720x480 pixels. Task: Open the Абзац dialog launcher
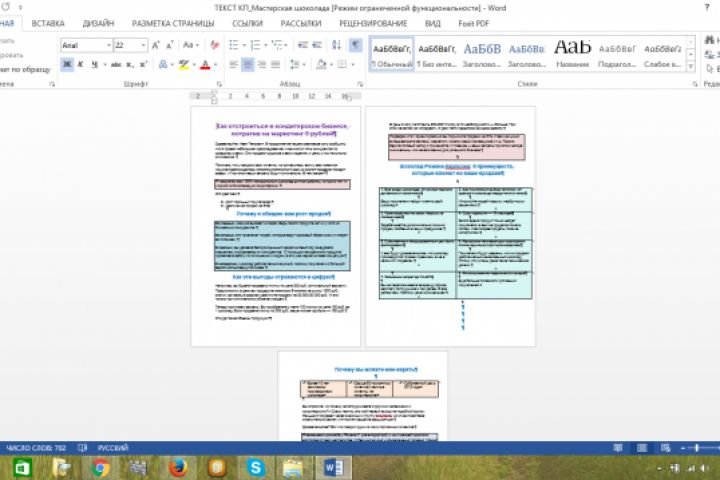pos(360,84)
